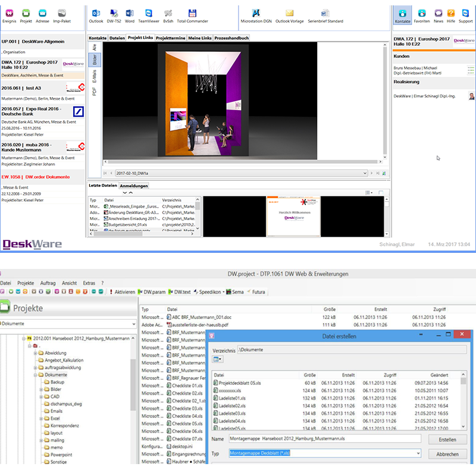Image resolution: width=476 pixels, height=476 pixels.
Task: Open the Prozesshandbuch tab
Action: [x=231, y=38]
